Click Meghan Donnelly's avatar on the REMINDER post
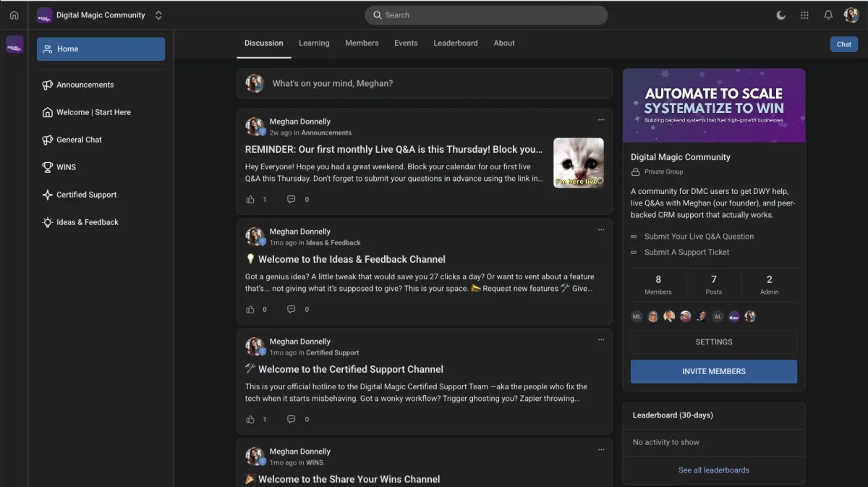 click(x=255, y=127)
